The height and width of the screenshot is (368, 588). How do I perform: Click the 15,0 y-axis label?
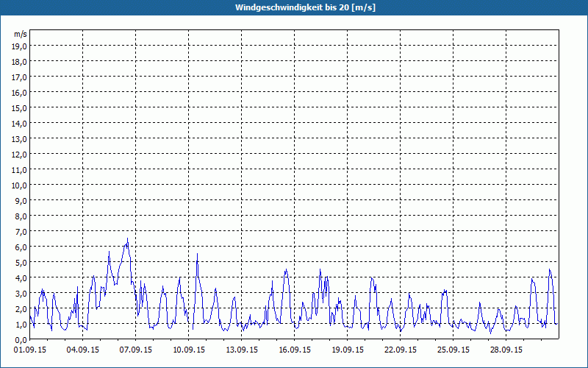(x=19, y=107)
